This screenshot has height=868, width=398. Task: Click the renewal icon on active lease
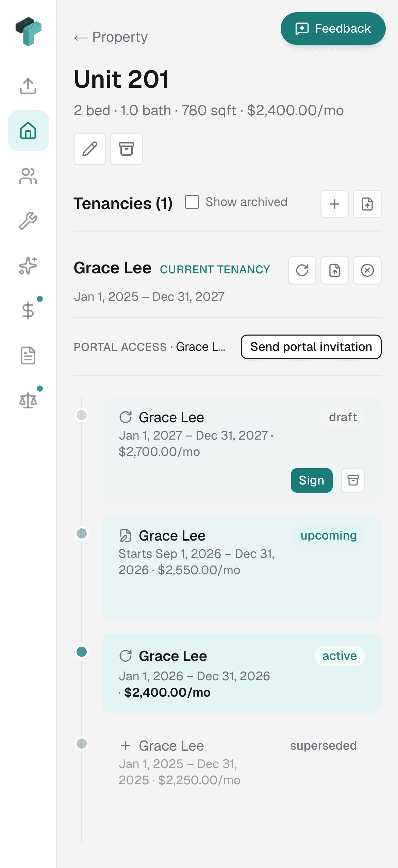(126, 656)
